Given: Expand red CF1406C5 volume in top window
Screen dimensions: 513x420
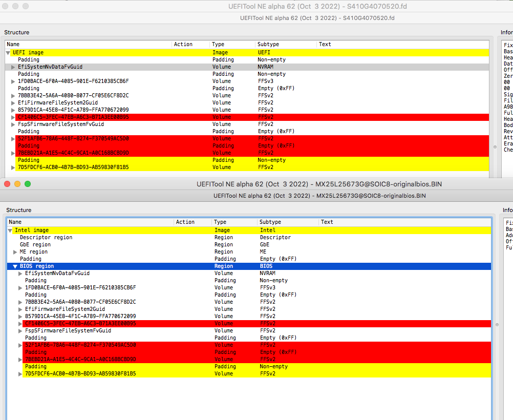Looking at the screenshot, I should tap(13, 117).
